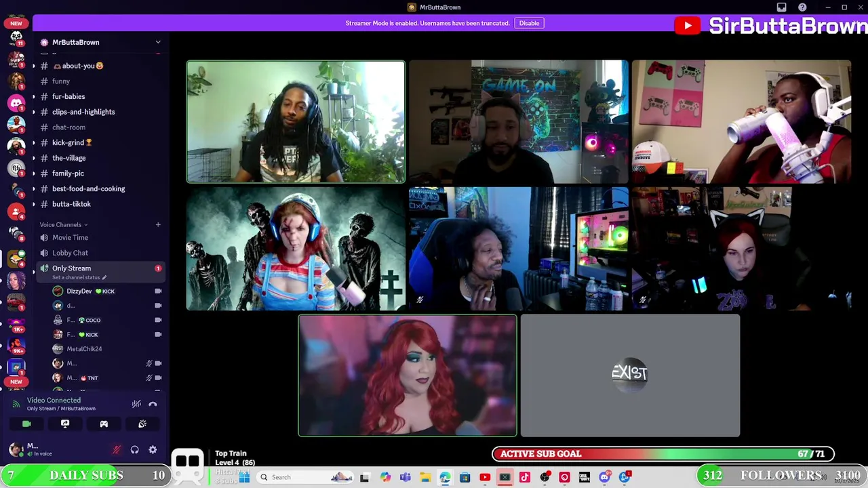
Task: Start an Activity with the game controller icon
Action: (x=104, y=424)
